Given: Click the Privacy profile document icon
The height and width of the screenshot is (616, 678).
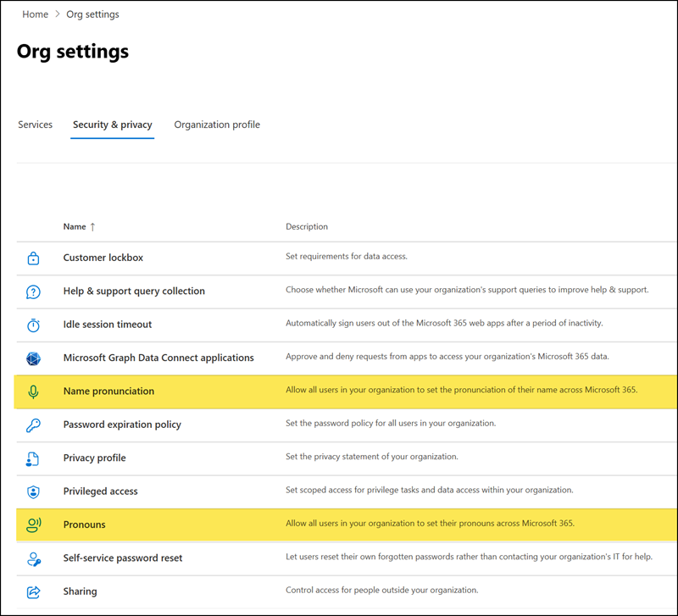Looking at the screenshot, I should [33, 458].
